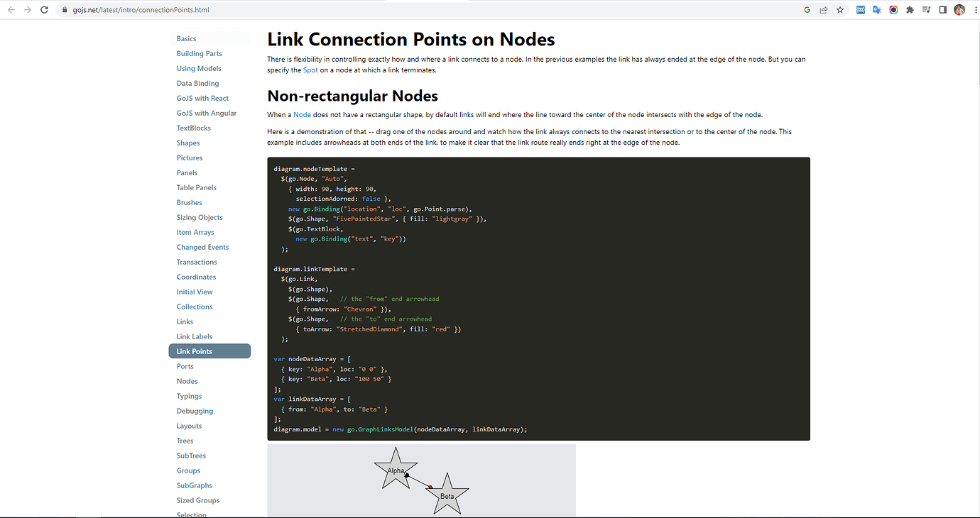The width and height of the screenshot is (980, 518).
Task: Open the Extensions puzzle piece menu
Action: 910,10
